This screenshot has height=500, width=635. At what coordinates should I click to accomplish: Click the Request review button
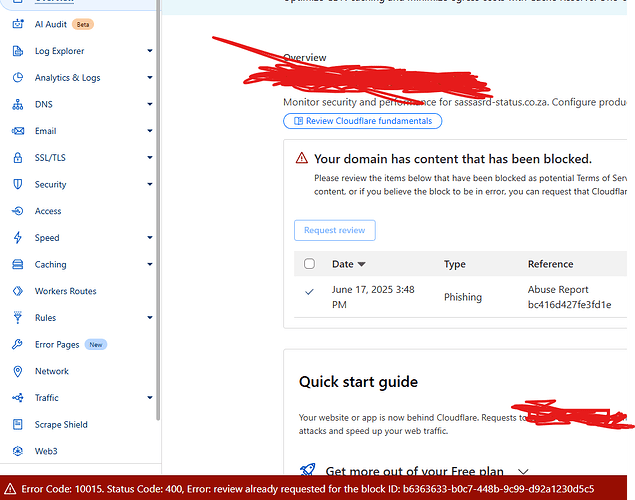click(335, 230)
